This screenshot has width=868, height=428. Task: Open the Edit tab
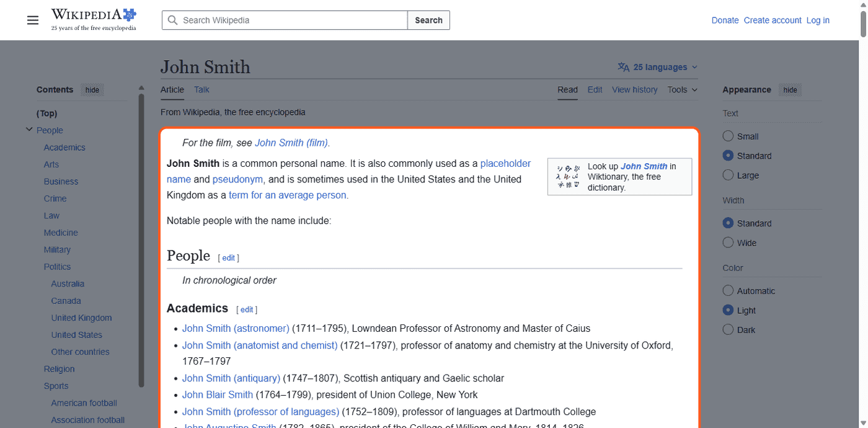pos(595,89)
